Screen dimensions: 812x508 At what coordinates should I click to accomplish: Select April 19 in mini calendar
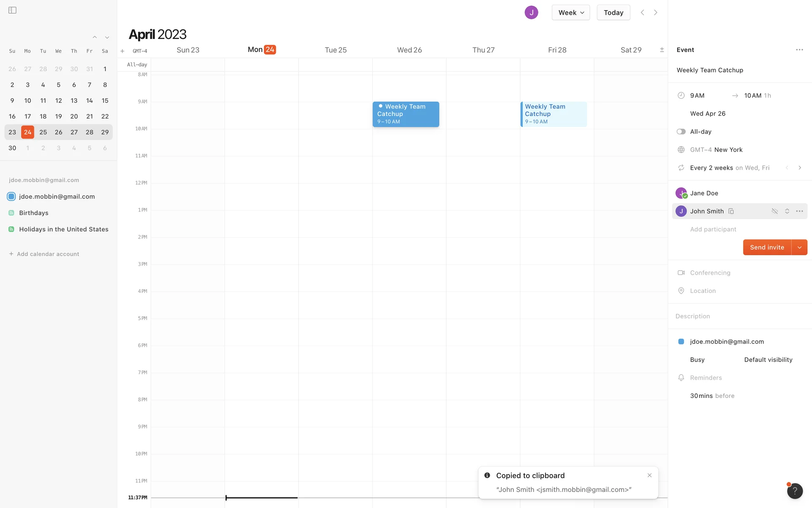coord(58,116)
